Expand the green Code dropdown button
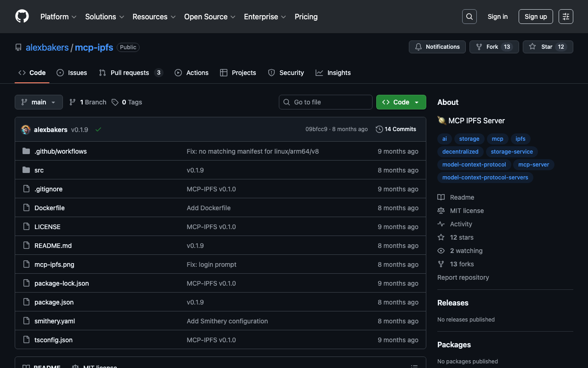Screen dimensions: 588x368 (x=401, y=102)
